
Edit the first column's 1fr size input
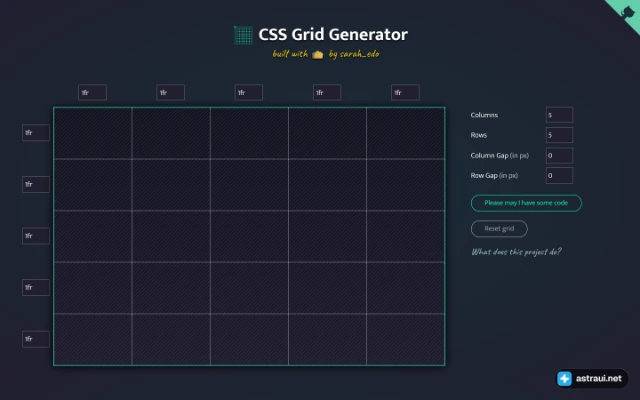92,93
